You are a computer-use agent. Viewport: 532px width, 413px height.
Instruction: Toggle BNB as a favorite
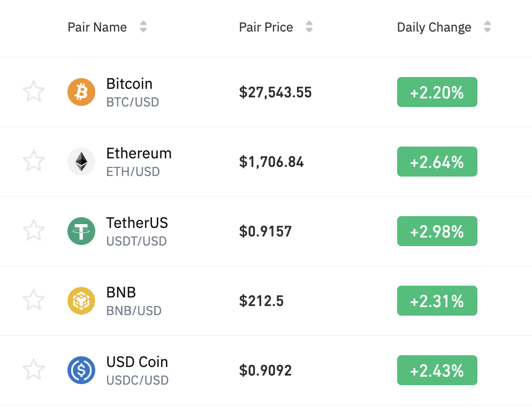34,300
